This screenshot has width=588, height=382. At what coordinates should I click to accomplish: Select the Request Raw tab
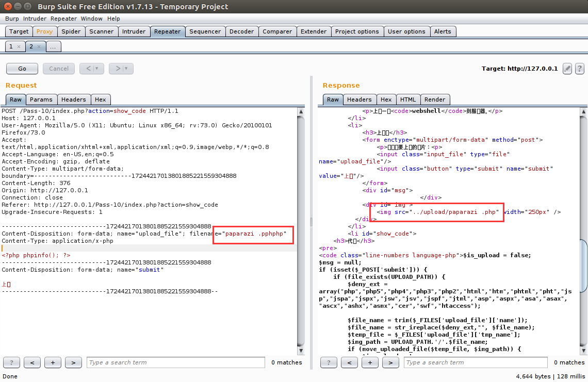[16, 99]
